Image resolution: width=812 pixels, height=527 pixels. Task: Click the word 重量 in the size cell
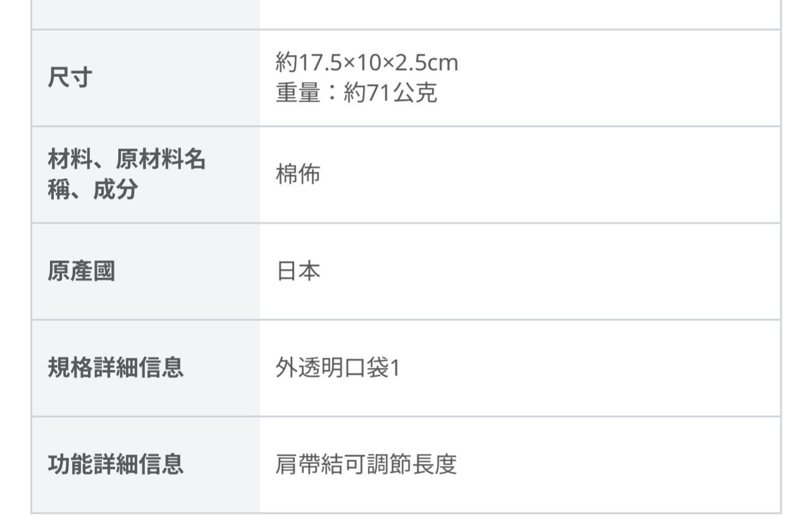pyautogui.click(x=298, y=94)
